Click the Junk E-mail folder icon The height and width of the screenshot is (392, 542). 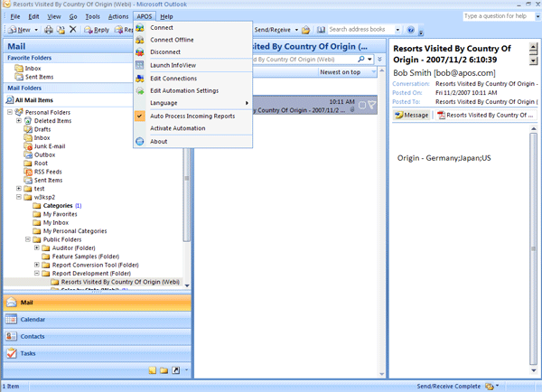coord(28,146)
